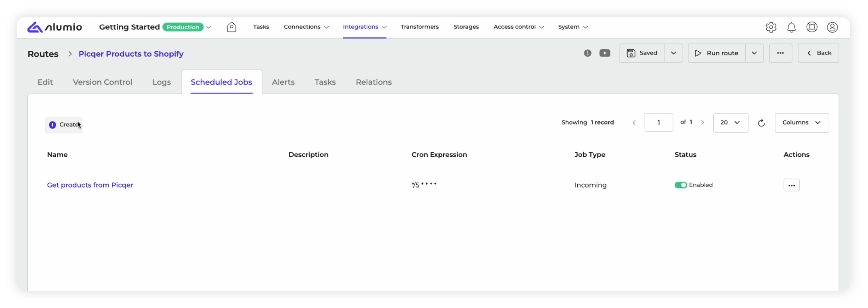Image resolution: width=868 pixels, height=308 pixels.
Task: Click the Description column header
Action: point(308,154)
